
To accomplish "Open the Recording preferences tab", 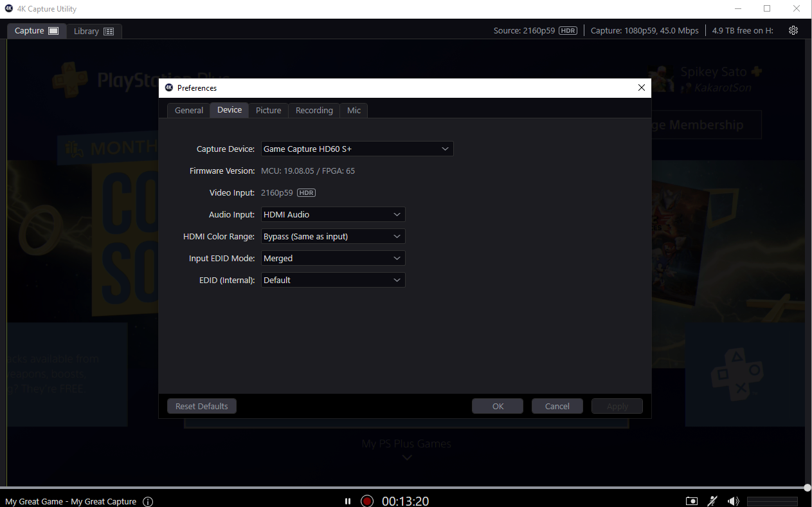I will [x=314, y=110].
